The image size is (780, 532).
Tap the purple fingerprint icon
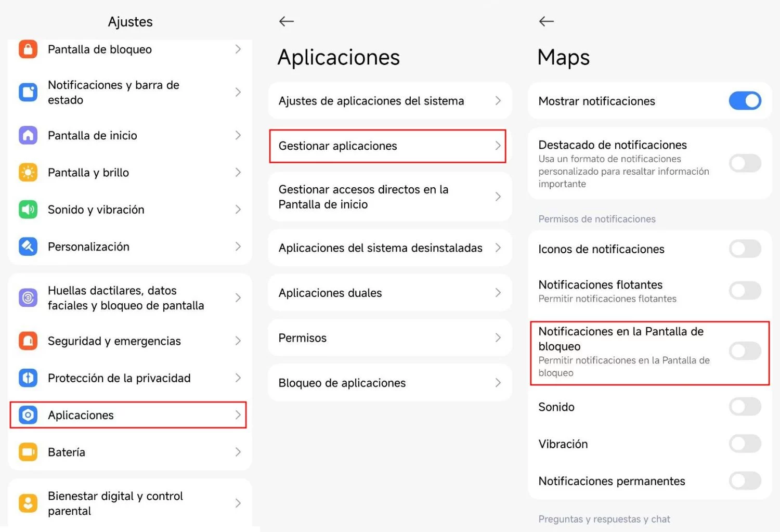pyautogui.click(x=28, y=298)
